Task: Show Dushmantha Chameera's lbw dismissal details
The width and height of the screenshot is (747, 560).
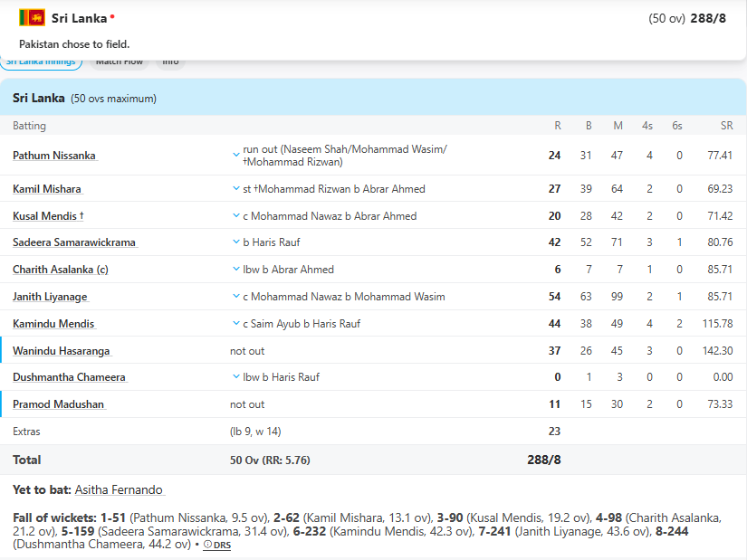Action: 236,377
